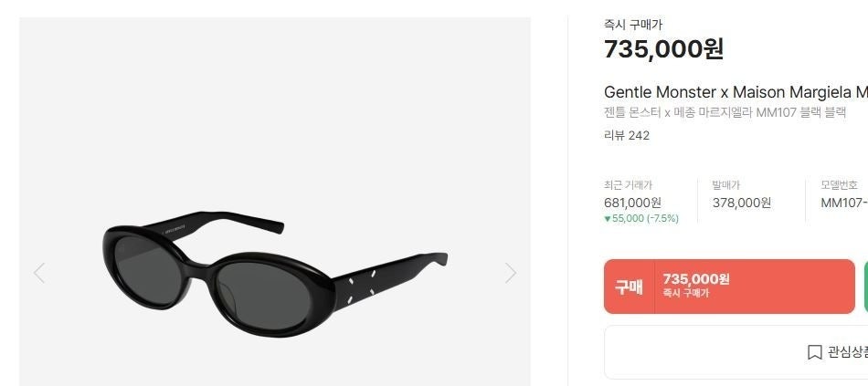Viewport: 868px width, 386px height.
Task: Click the 최근 거래가 label
Action: point(629,185)
